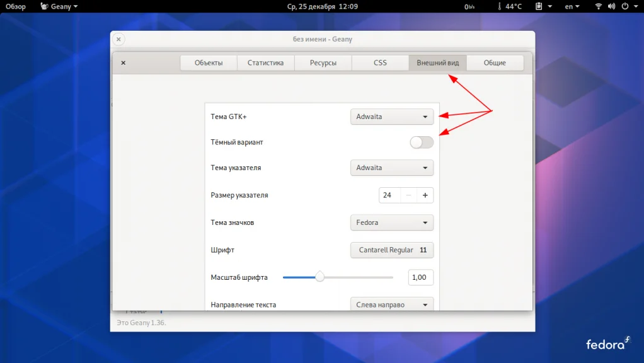
Task: Switch to the Статистика tab
Action: 265,63
